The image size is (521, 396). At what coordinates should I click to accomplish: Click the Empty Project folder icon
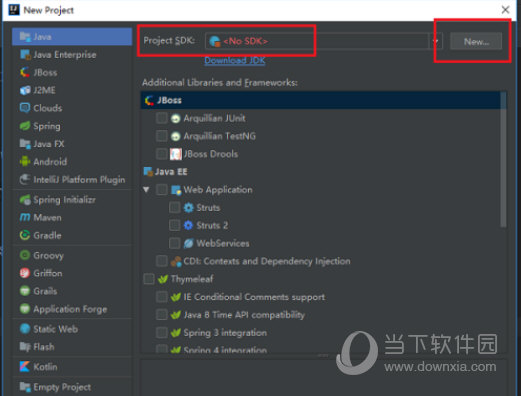point(25,387)
